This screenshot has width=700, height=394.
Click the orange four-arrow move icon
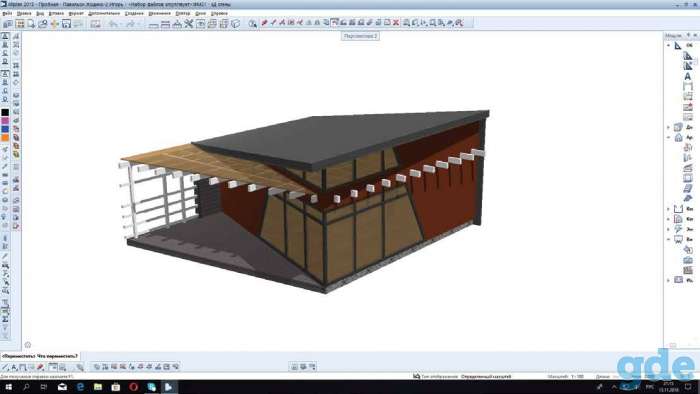coord(54,24)
